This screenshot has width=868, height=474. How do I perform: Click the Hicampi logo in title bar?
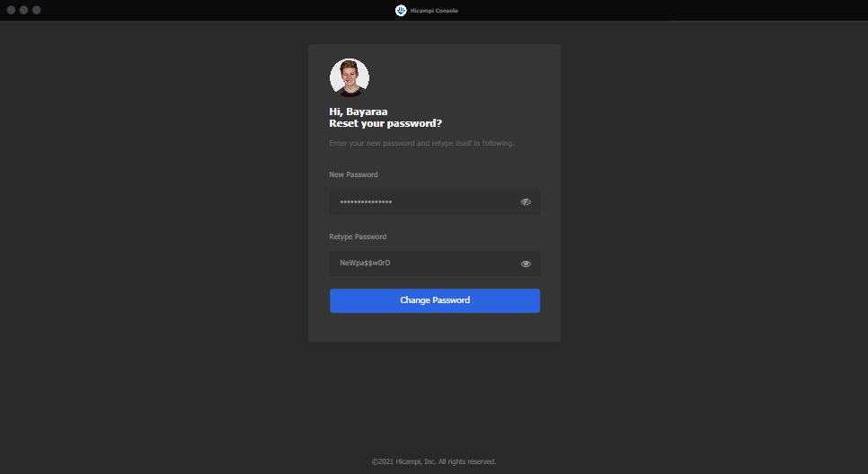(x=401, y=10)
